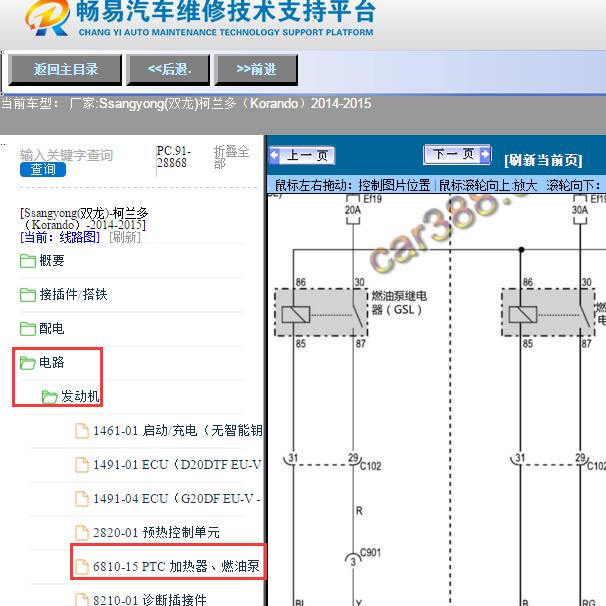Click the [当前：线路图] link
This screenshot has height=606, width=606.
point(60,237)
